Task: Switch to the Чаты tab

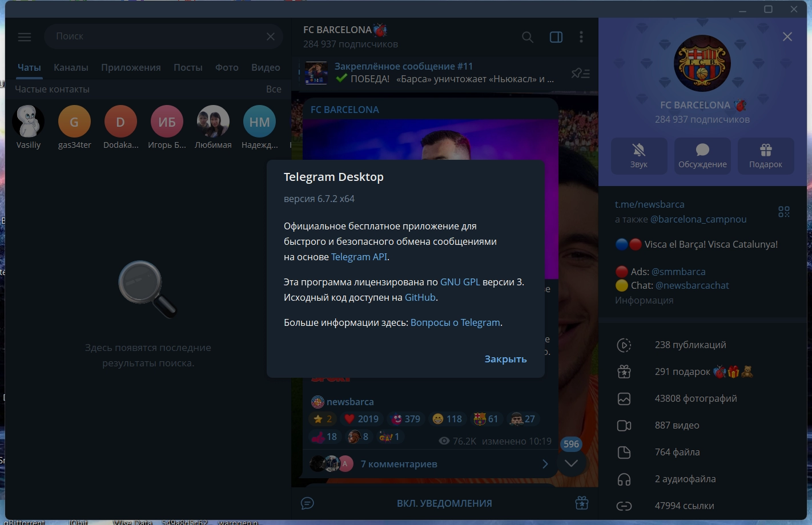Action: [29, 67]
